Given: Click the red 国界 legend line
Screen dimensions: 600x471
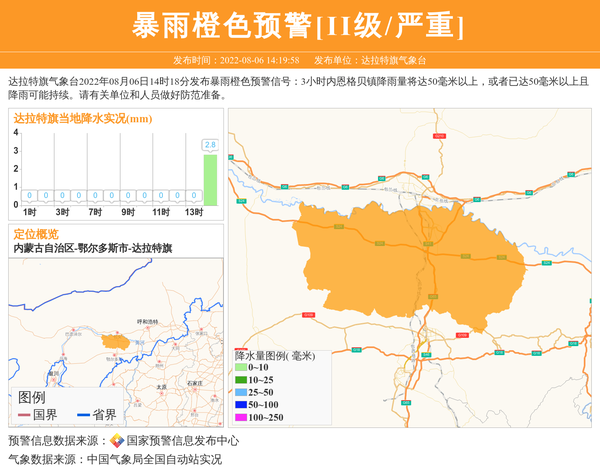Looking at the screenshot, I should point(23,415).
